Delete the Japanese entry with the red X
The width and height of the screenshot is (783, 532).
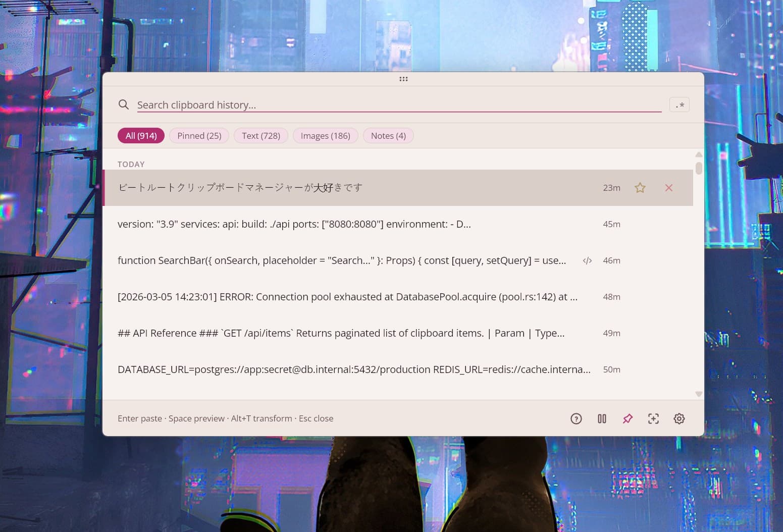[x=668, y=187]
